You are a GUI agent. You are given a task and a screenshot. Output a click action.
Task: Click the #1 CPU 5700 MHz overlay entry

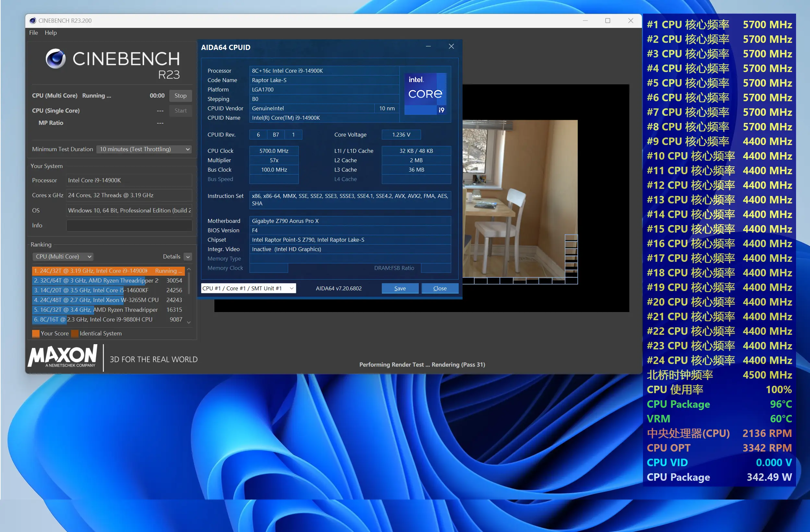pos(719,25)
